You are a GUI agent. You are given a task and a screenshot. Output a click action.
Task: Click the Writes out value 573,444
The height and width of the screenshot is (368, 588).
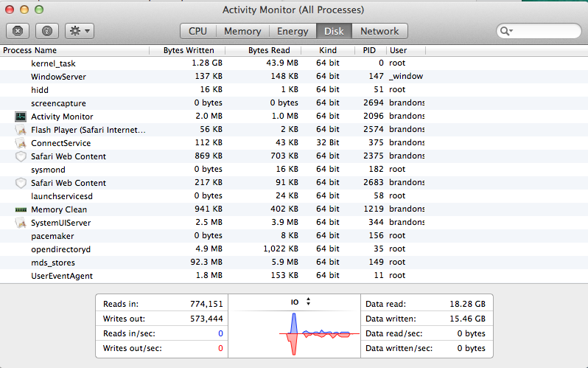(206, 319)
